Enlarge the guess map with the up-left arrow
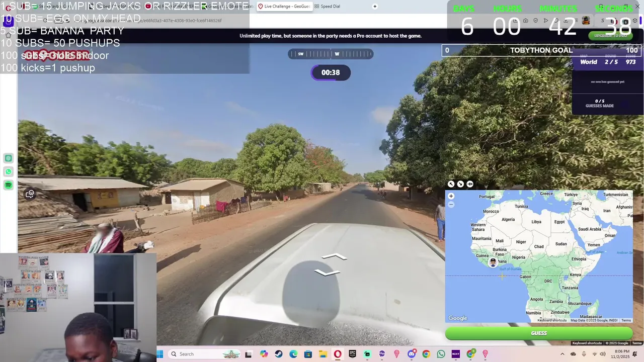This screenshot has height=362, width=644. [x=451, y=184]
